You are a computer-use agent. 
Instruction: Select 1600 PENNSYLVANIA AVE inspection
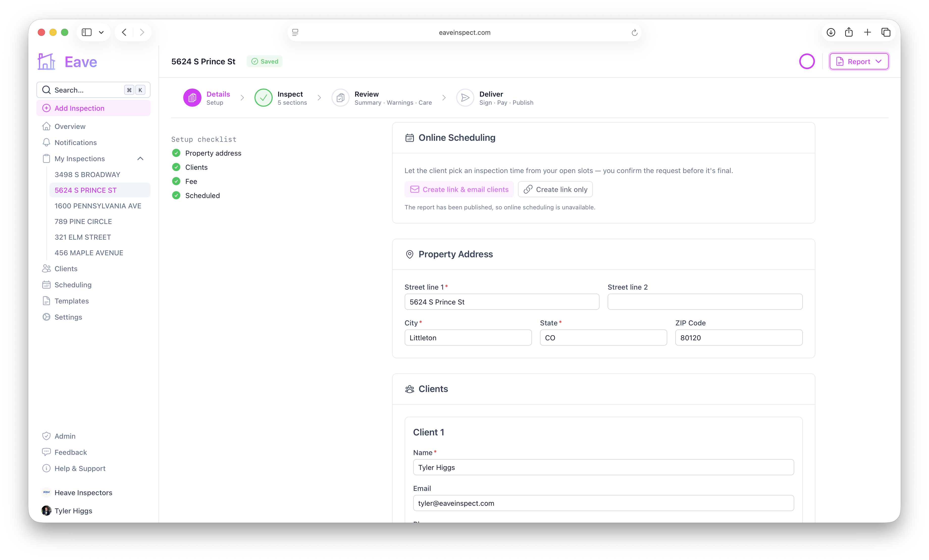(99, 206)
